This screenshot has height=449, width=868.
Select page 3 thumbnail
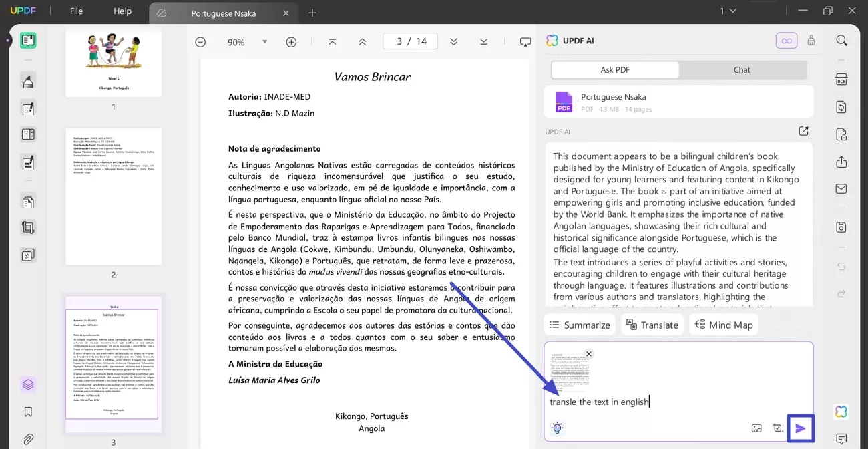click(x=114, y=364)
